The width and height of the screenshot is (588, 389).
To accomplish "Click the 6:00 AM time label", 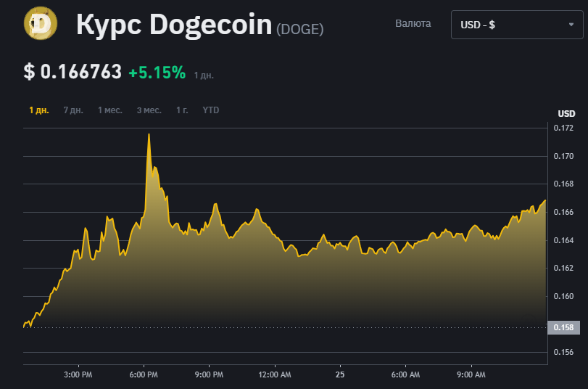I will [x=405, y=374].
